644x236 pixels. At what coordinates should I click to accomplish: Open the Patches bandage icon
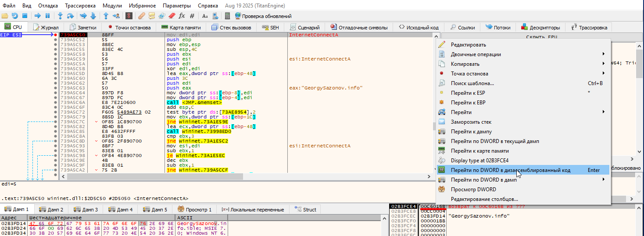point(141,16)
